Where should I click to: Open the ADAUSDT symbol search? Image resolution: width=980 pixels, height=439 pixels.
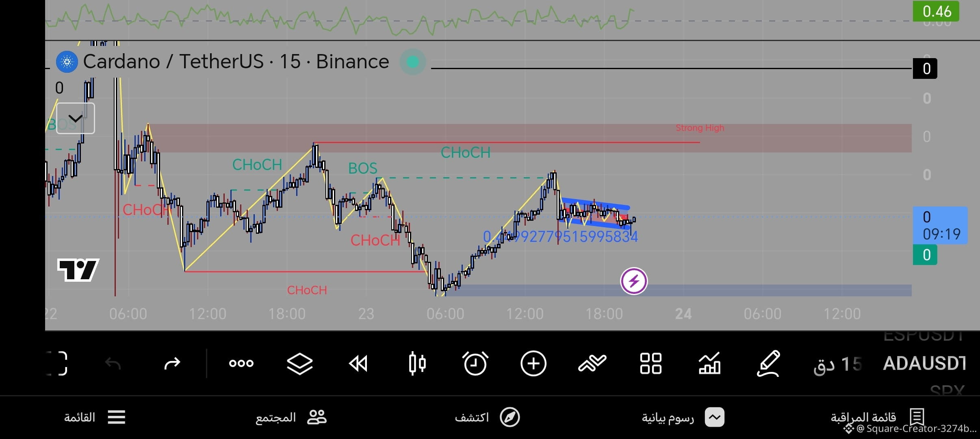pos(925,363)
